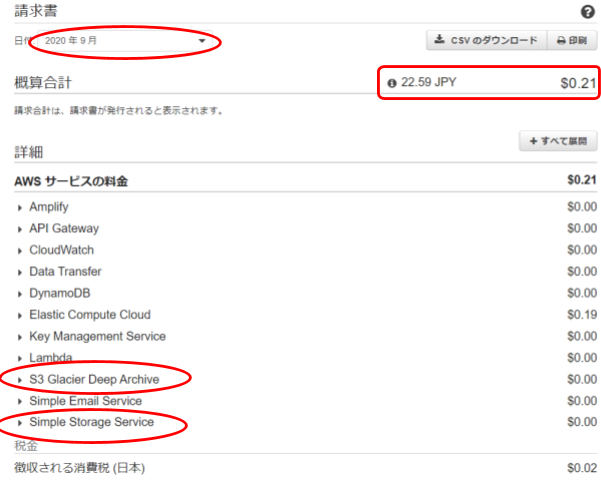601x483 pixels.
Task: Click the Simple Email Service label
Action: point(85,401)
